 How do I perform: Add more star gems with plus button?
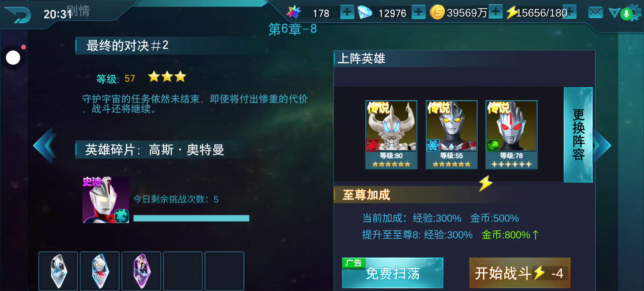pos(347,12)
